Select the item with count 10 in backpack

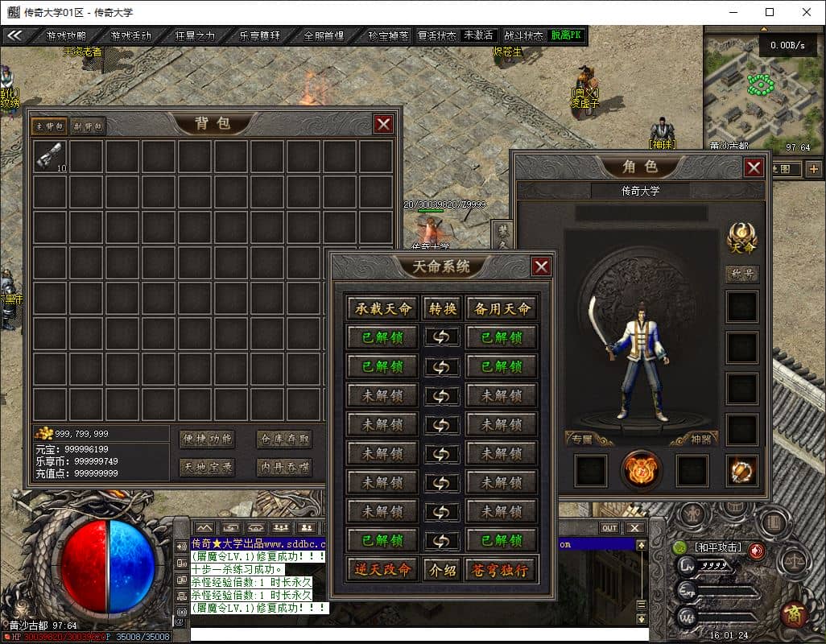click(50, 156)
